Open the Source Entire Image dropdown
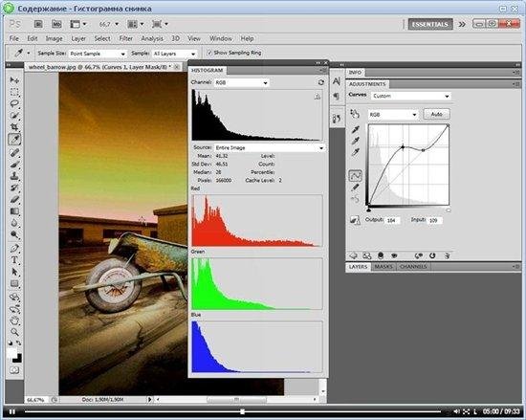This screenshot has height=420, width=526. (270, 148)
